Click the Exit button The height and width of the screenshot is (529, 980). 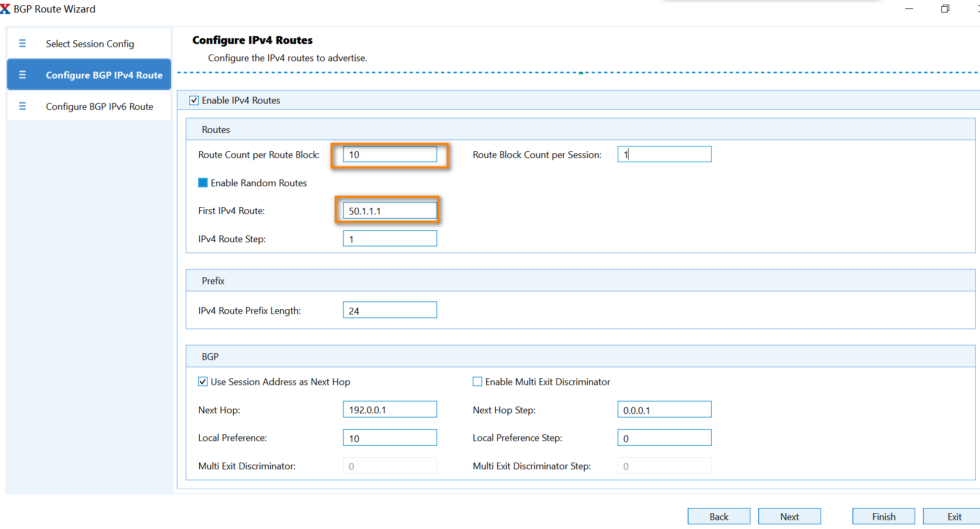952,516
